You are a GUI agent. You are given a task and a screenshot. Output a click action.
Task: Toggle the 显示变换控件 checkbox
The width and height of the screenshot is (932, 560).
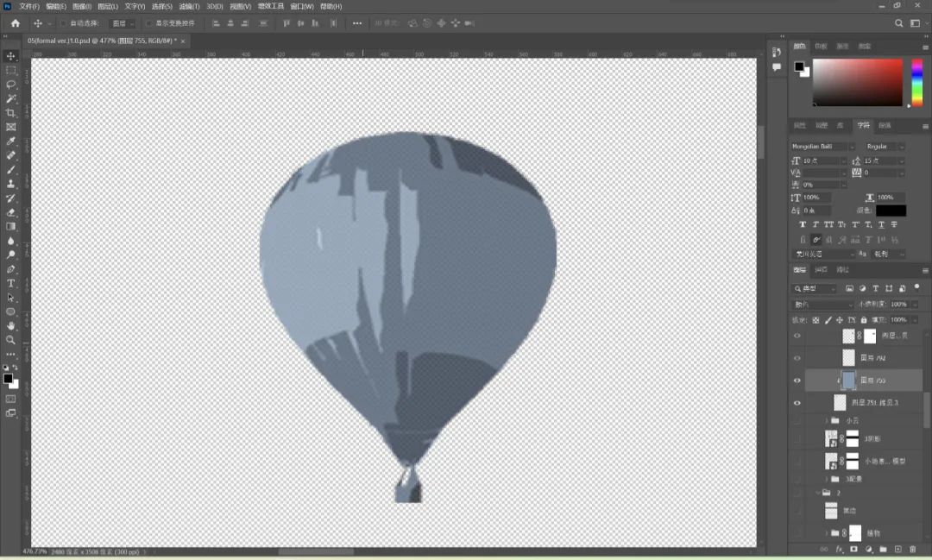[x=149, y=23]
